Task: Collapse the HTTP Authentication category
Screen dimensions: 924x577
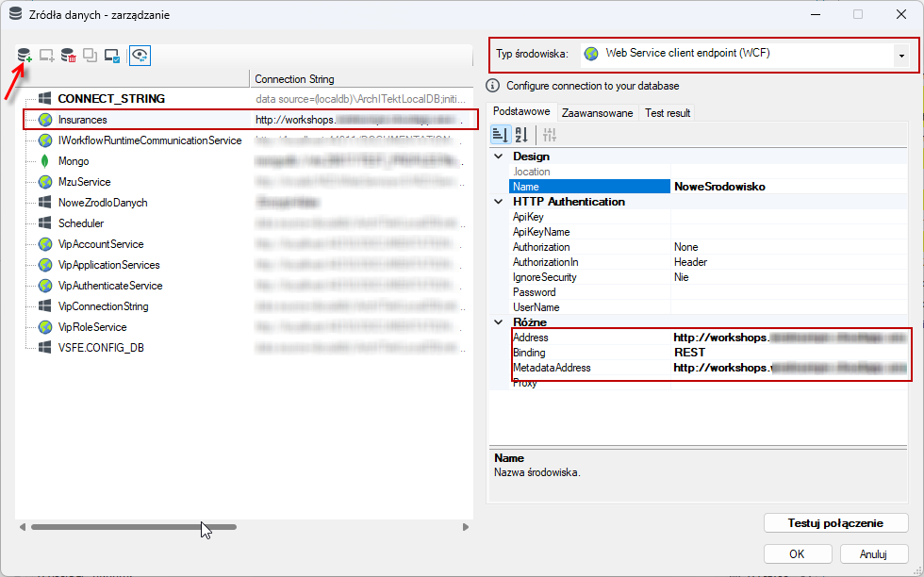Action: pos(499,202)
